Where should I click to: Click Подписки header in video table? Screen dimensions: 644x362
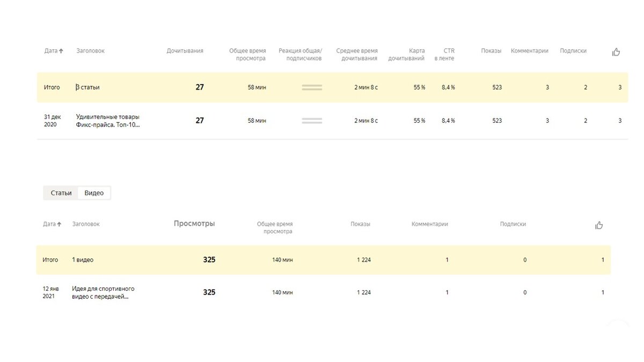point(513,224)
